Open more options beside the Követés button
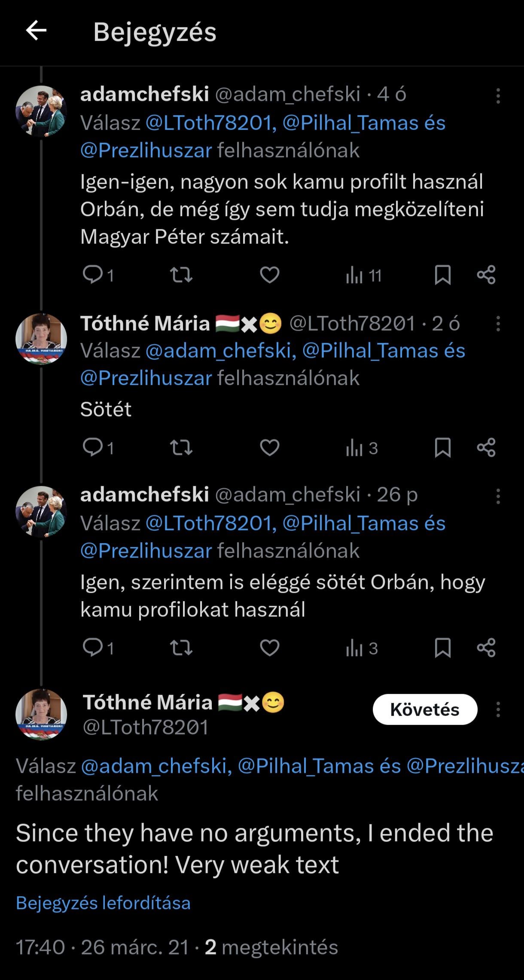Image resolution: width=524 pixels, height=980 pixels. coord(498,710)
